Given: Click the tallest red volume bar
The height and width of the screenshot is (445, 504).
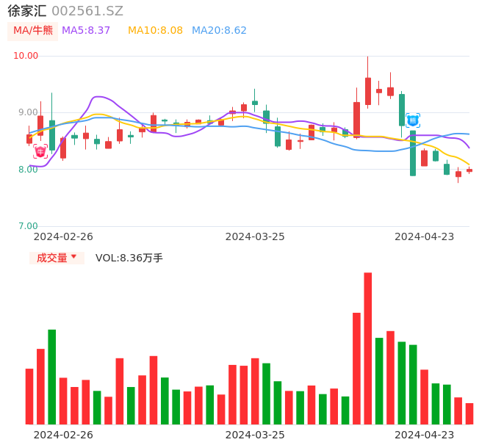Looking at the screenshot, I should [367, 348].
